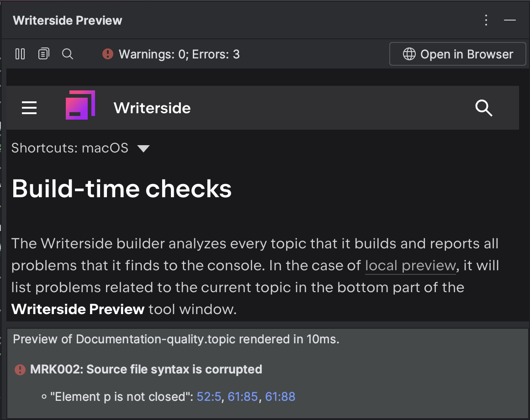This screenshot has width=530, height=420.
Task: Click the MRK002 Source file syntax error message
Action: coord(146,369)
